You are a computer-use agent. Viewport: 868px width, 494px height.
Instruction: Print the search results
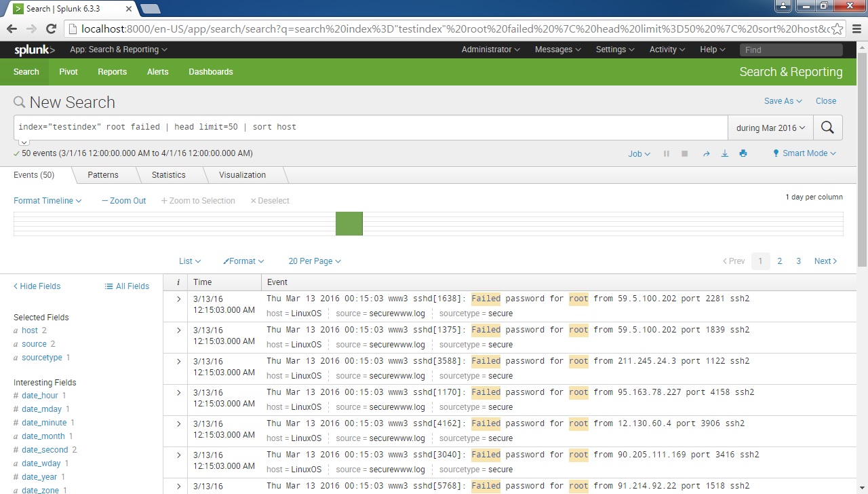click(743, 153)
